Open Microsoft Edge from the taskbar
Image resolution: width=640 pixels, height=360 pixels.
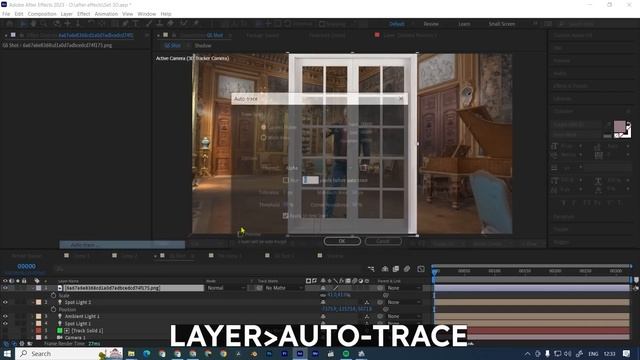click(147, 353)
